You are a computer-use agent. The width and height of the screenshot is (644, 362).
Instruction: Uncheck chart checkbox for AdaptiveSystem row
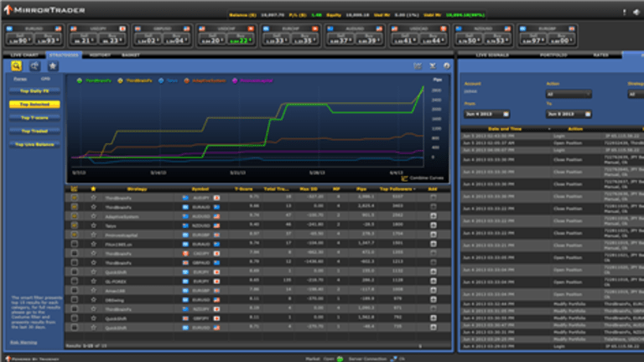[x=75, y=216]
